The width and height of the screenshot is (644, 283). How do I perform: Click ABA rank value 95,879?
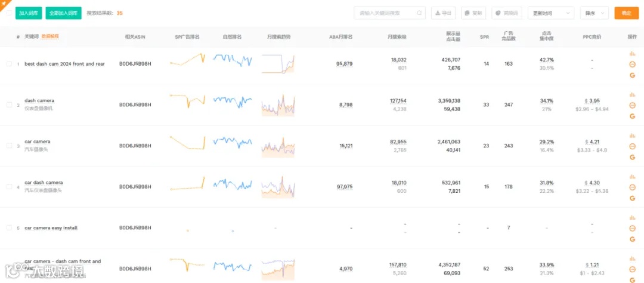pyautogui.click(x=344, y=64)
